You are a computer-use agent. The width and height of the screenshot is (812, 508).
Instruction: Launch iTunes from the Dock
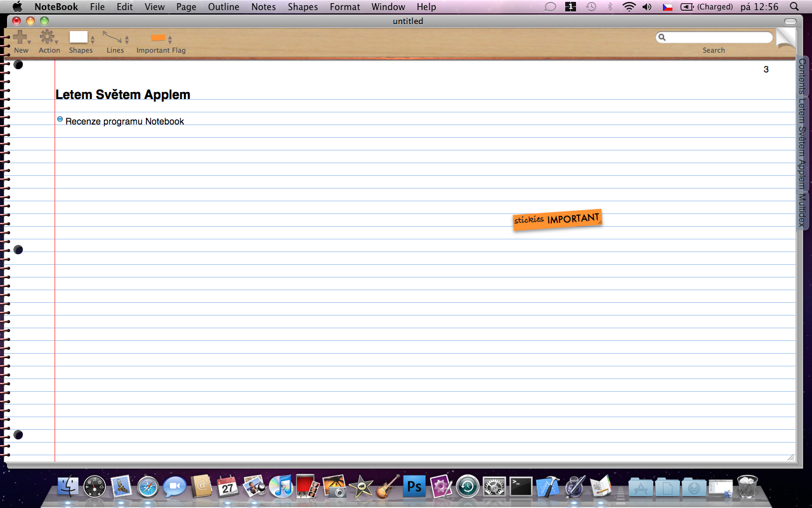pyautogui.click(x=280, y=487)
